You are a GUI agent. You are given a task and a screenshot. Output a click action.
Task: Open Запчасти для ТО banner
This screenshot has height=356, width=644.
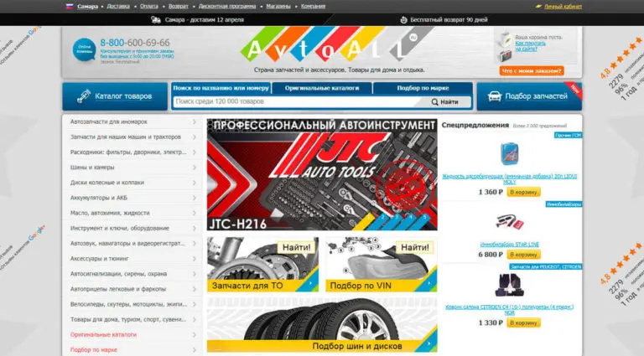[x=262, y=265]
